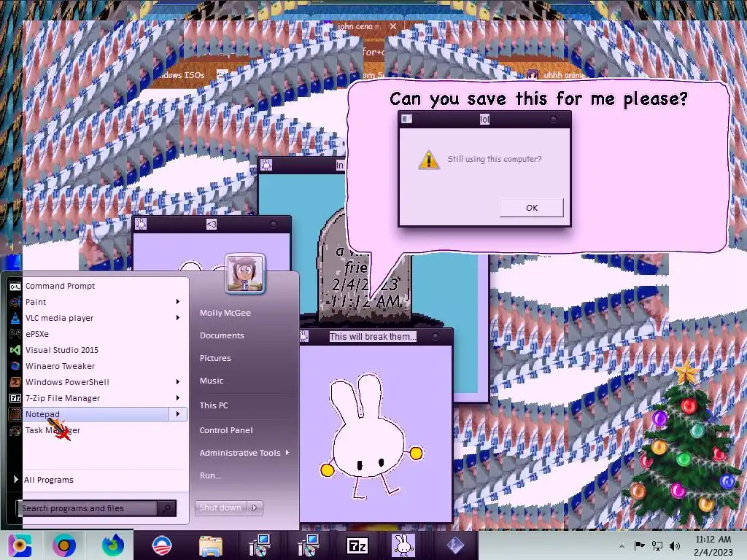Open This PC from Start menu
The image size is (747, 560).
pyautogui.click(x=214, y=405)
